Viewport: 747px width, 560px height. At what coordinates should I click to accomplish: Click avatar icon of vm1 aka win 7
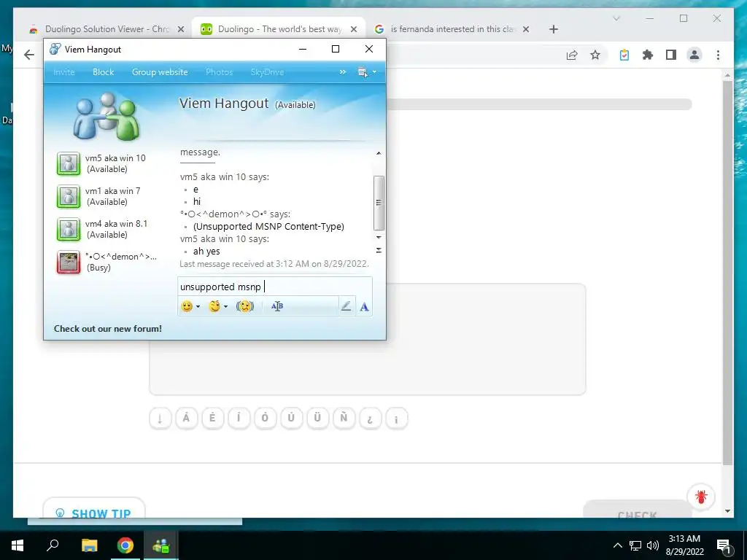click(x=69, y=196)
